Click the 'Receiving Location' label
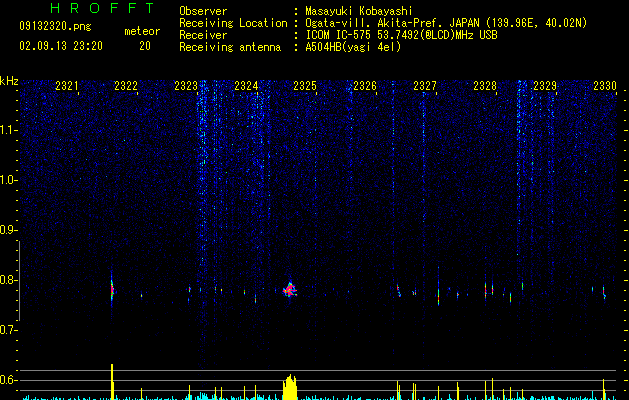The width and height of the screenshot is (629, 400). click(233, 23)
